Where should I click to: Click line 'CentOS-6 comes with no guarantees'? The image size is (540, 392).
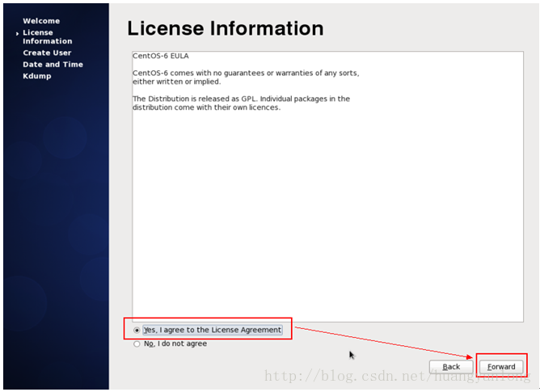[246, 73]
